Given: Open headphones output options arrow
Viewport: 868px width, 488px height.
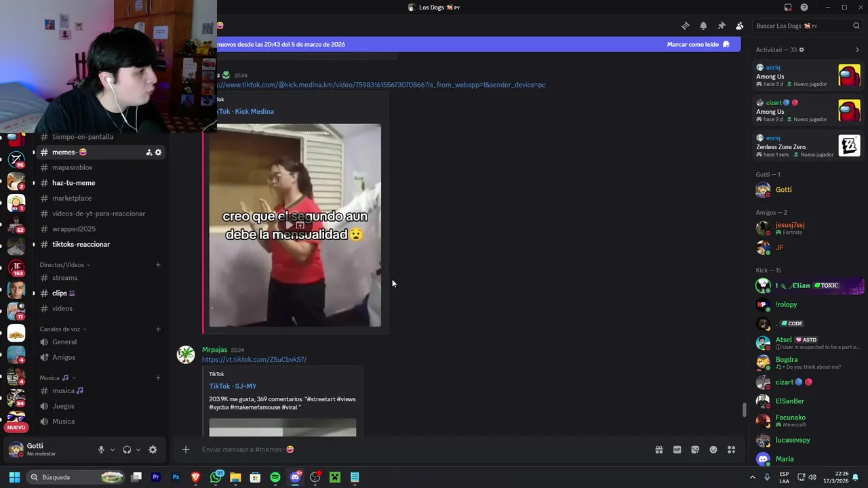Looking at the screenshot, I should [138, 449].
